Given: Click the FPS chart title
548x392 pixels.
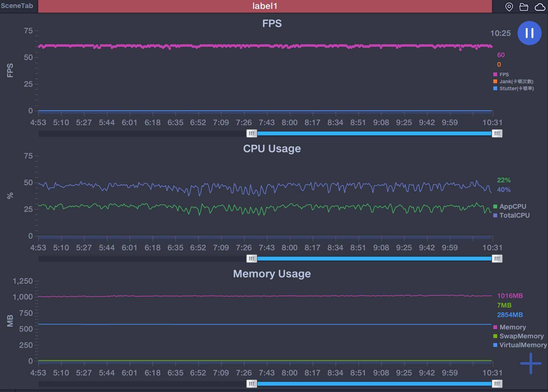Looking at the screenshot, I should pyautogui.click(x=272, y=24).
